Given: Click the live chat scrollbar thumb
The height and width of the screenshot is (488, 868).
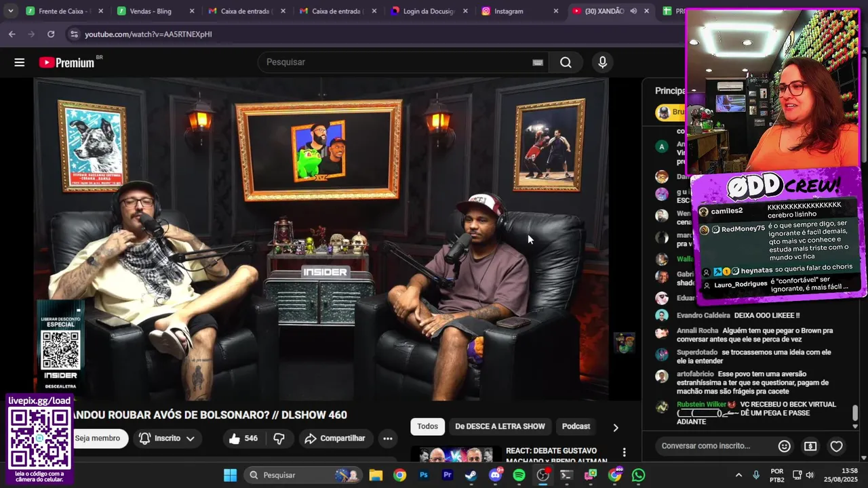Looking at the screenshot, I should click(855, 413).
